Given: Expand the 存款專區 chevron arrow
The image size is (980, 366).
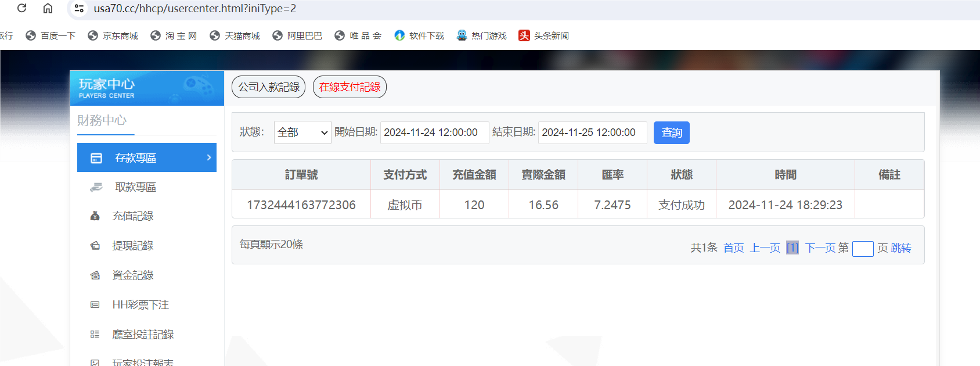Looking at the screenshot, I should (x=209, y=157).
